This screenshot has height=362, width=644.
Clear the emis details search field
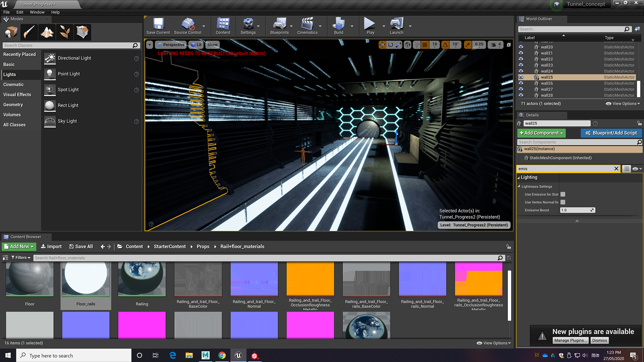click(x=616, y=169)
